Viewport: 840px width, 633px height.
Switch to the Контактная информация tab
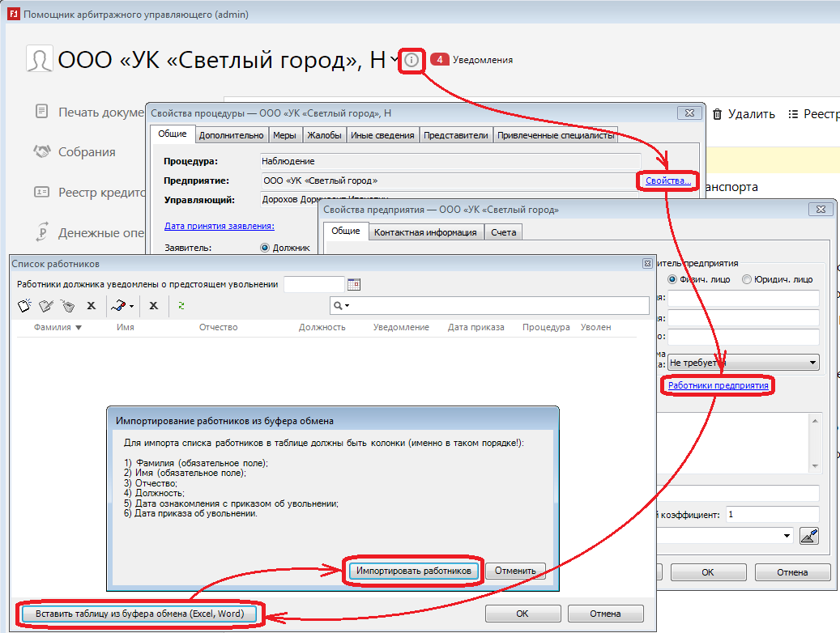click(424, 232)
